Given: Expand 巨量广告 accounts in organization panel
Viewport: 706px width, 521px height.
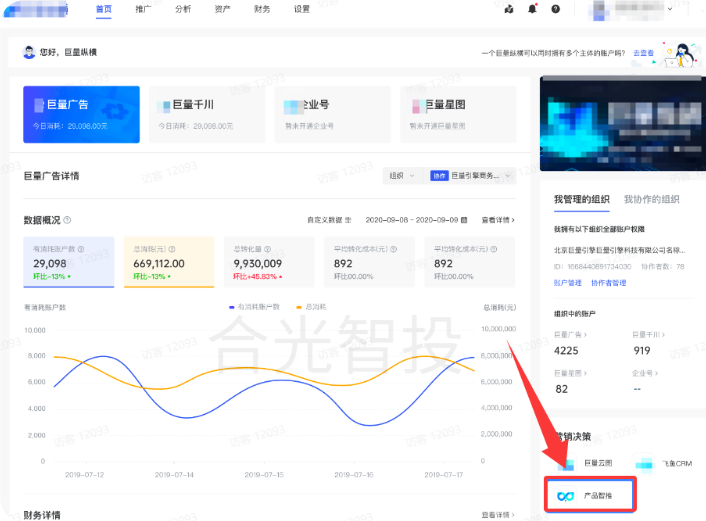Looking at the screenshot, I should coord(570,335).
